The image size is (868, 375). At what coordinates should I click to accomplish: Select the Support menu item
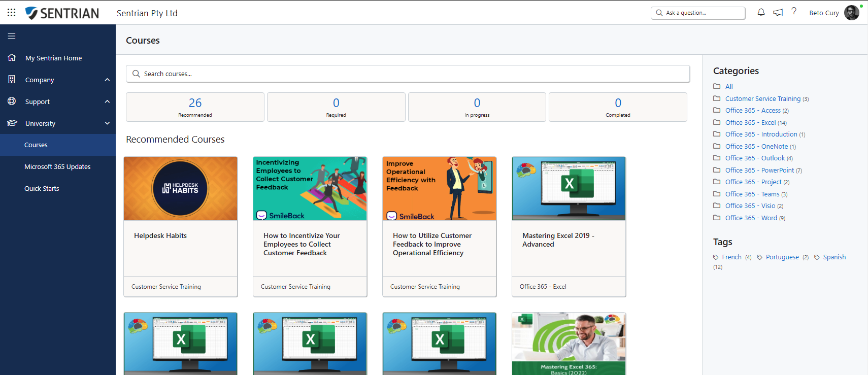[x=38, y=101]
